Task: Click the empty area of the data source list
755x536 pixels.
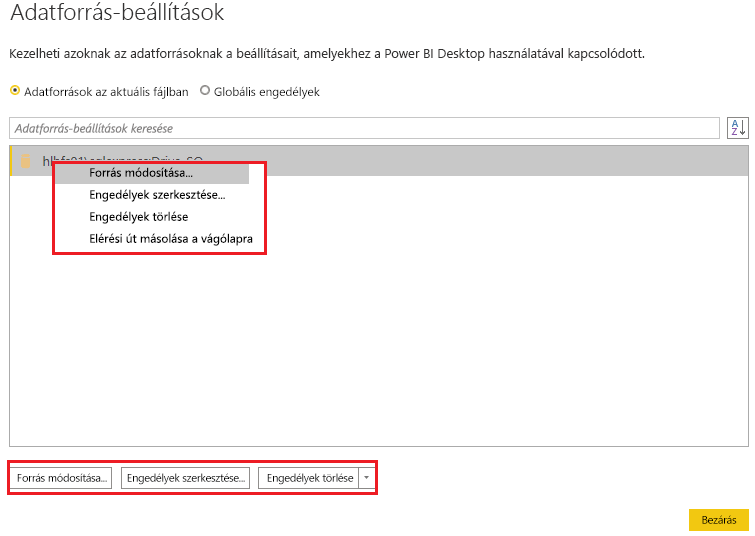Action: point(379,347)
